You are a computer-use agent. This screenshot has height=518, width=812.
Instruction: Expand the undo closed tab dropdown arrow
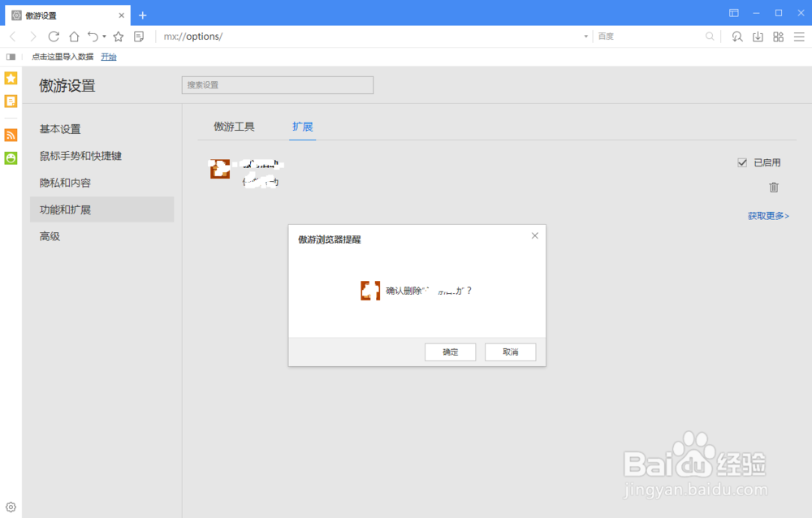[104, 37]
